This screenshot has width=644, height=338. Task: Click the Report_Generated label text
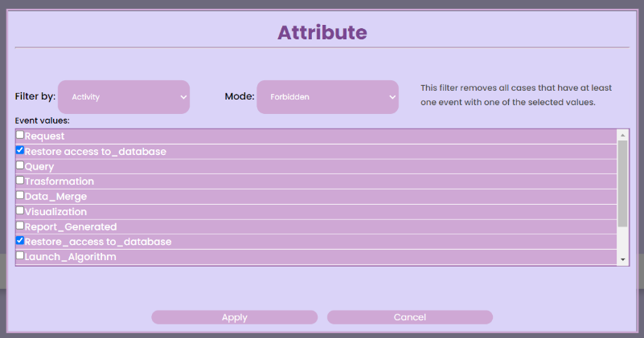(x=71, y=227)
